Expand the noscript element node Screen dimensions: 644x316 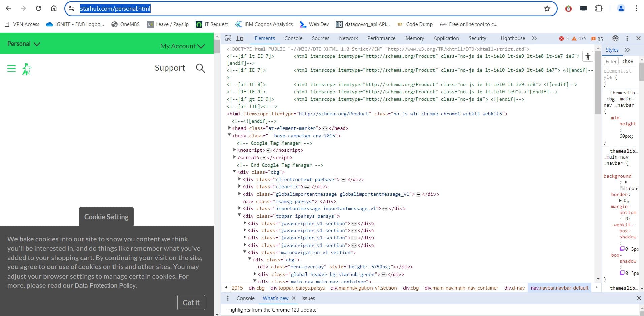[x=234, y=150]
